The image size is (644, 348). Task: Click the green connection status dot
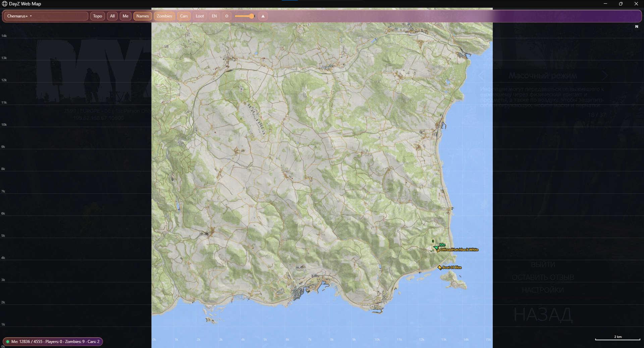pyautogui.click(x=7, y=342)
